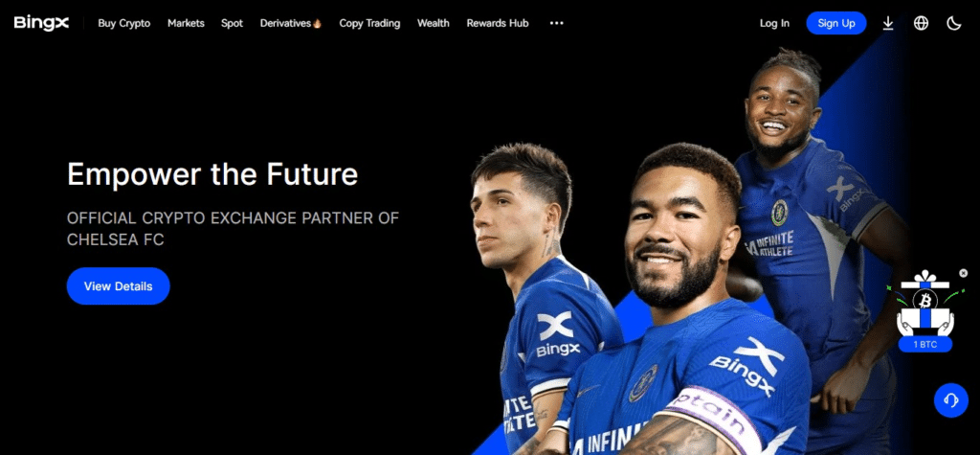Open the Buy Crypto menu
Image resolution: width=980 pixels, height=455 pixels.
[x=124, y=23]
